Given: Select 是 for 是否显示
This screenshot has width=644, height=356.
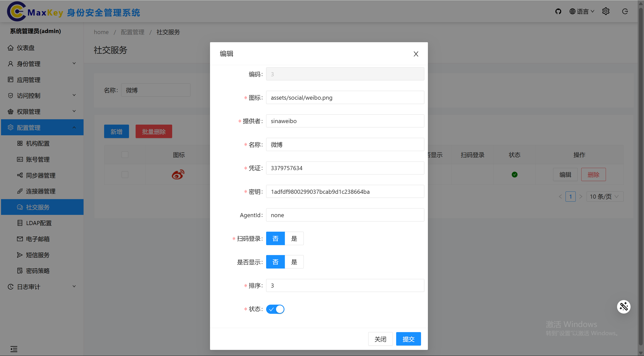Looking at the screenshot, I should pyautogui.click(x=294, y=262).
